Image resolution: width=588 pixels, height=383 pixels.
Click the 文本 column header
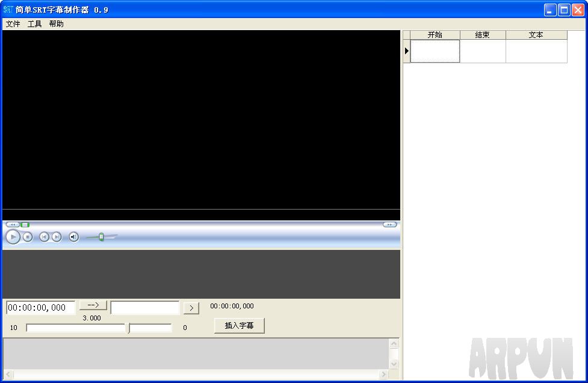click(536, 35)
